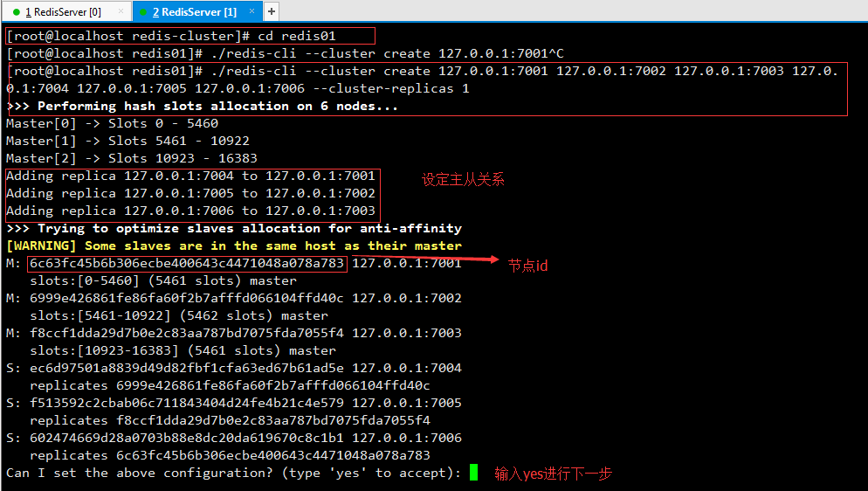Click node id 602474669d28a0703b88e8dc20da619670c8c1b1
The image size is (868, 491).
187,438
